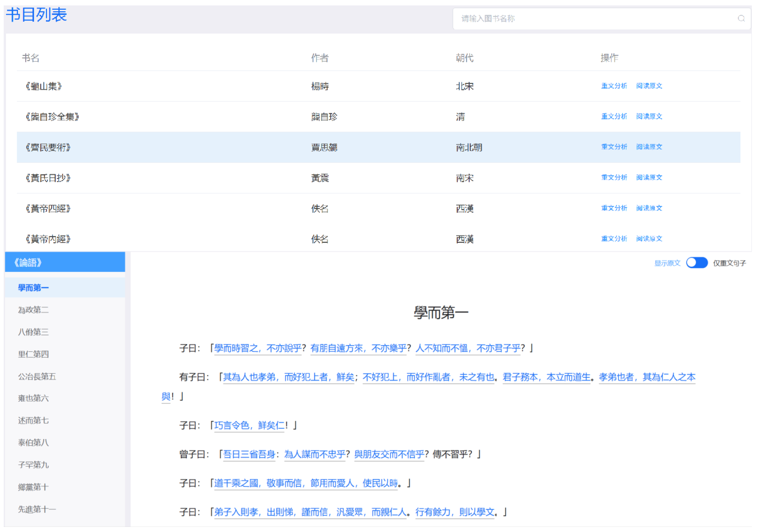Viewport: 757px width, 532px height.
Task: Open 重文分析 for 《齊民要術》
Action: pos(614,147)
